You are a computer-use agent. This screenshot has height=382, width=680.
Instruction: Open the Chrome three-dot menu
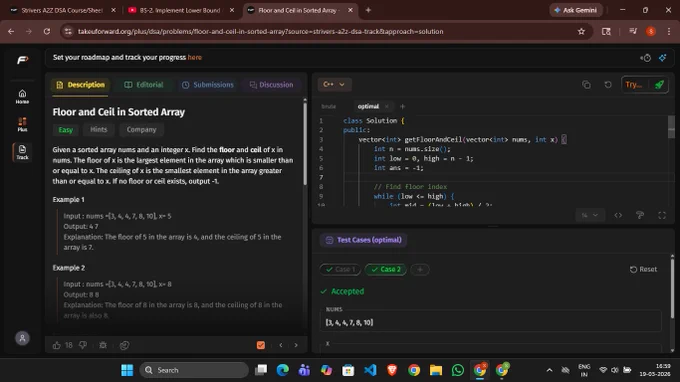coord(669,31)
